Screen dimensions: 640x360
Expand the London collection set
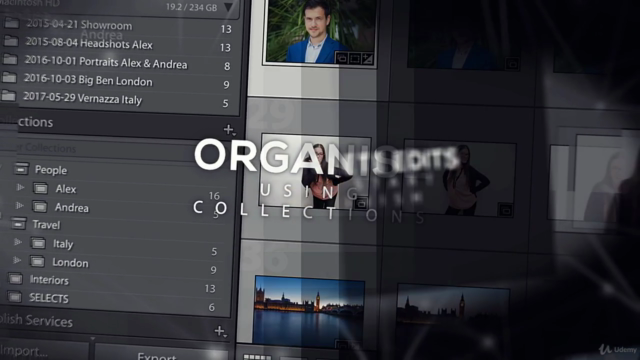[x=16, y=260]
